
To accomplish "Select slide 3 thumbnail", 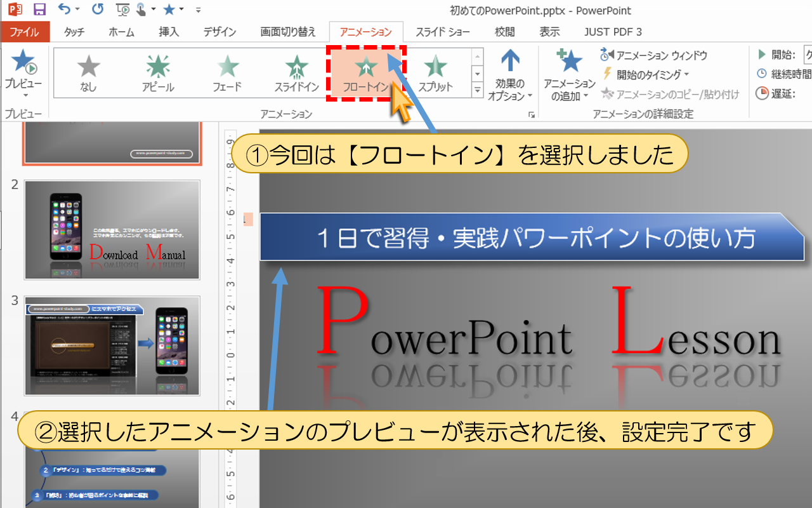I will [x=112, y=345].
